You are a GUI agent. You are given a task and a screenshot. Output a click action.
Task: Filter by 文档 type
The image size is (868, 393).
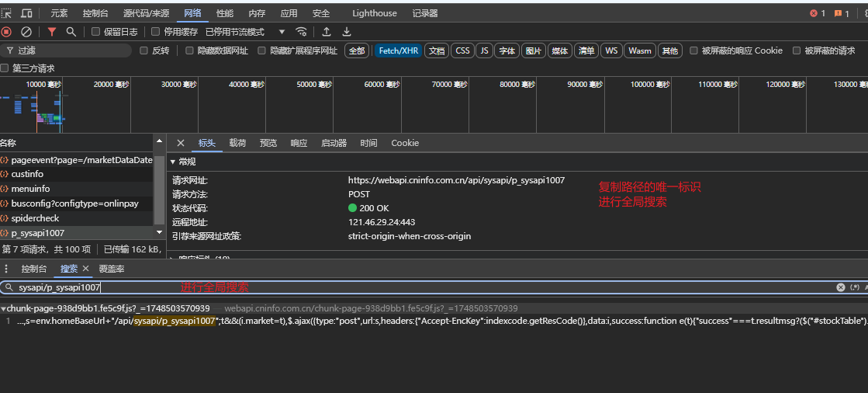437,50
